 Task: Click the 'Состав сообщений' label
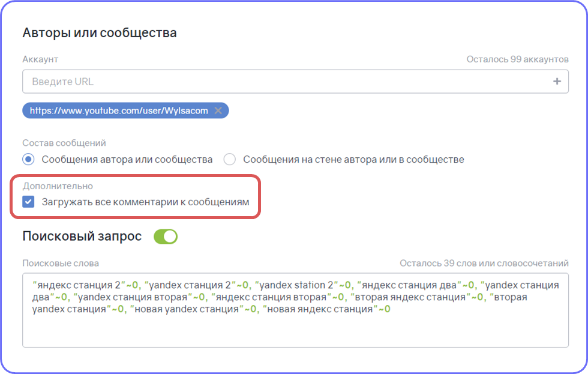(64, 143)
